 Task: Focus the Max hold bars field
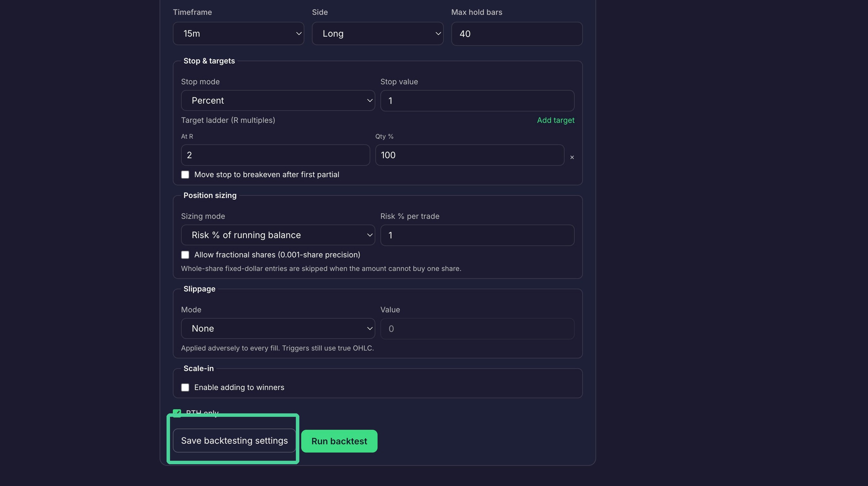pos(517,34)
